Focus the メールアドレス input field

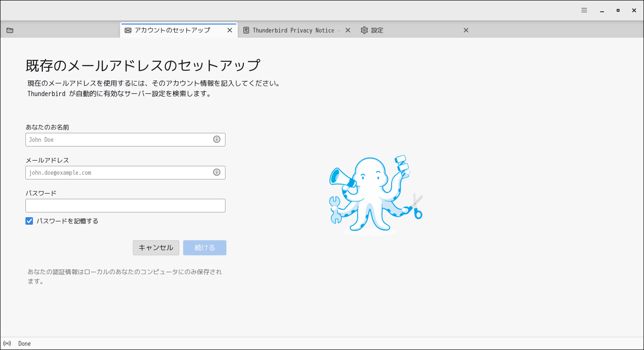[125, 172]
